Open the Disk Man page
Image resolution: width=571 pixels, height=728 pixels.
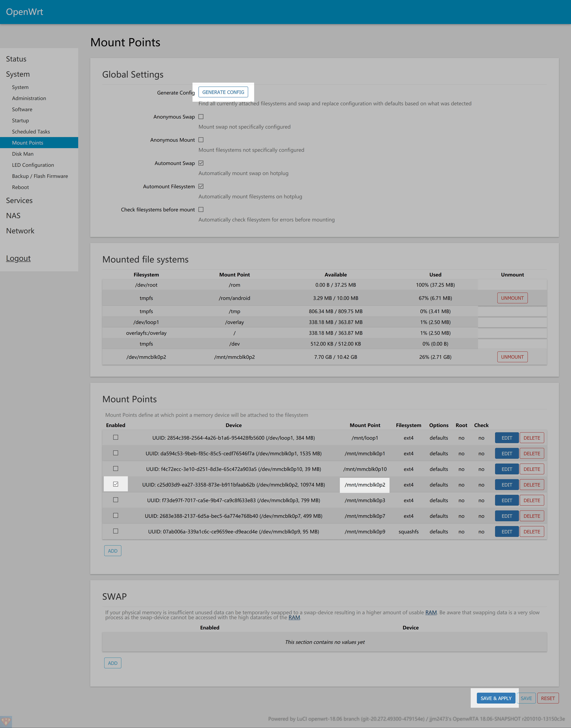click(x=23, y=154)
